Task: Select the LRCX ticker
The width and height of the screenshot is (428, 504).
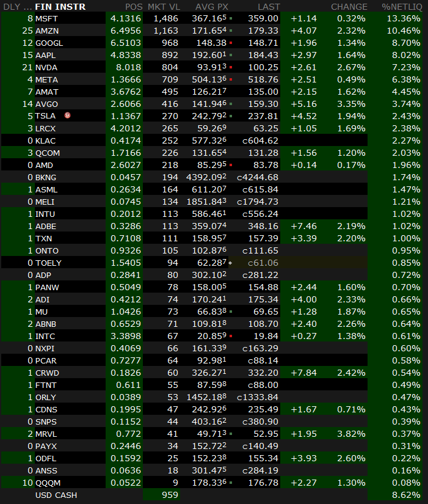Action: tap(45, 128)
